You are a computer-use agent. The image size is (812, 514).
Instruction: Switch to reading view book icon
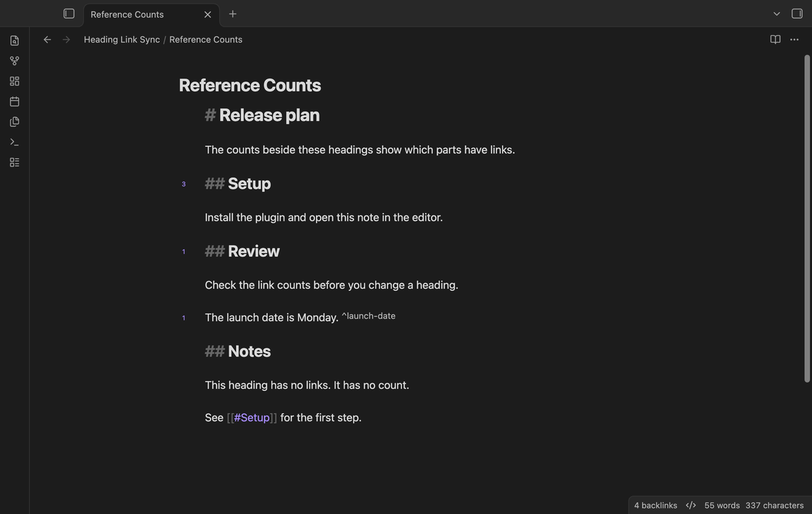(775, 39)
